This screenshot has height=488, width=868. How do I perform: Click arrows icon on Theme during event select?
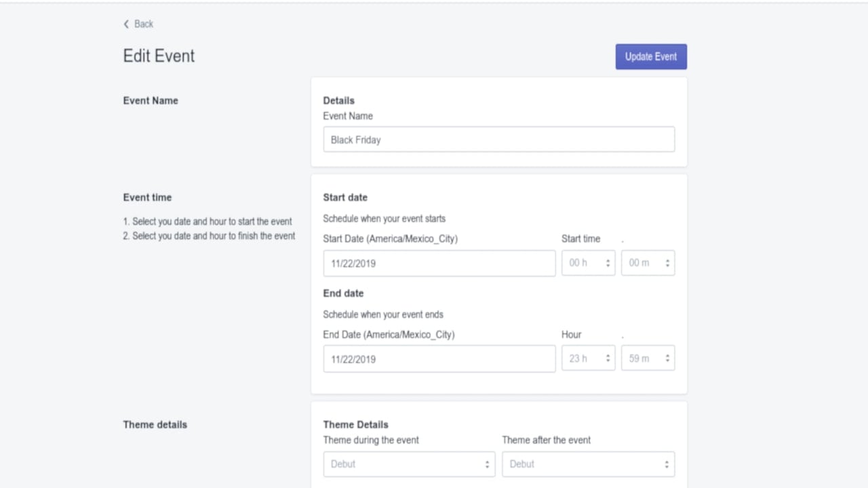pyautogui.click(x=487, y=464)
